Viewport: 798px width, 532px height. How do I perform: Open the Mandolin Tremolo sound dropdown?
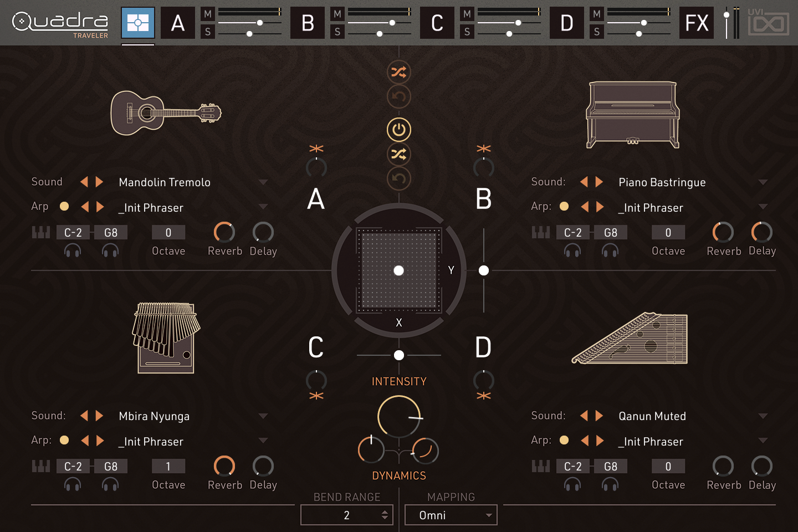[263, 182]
